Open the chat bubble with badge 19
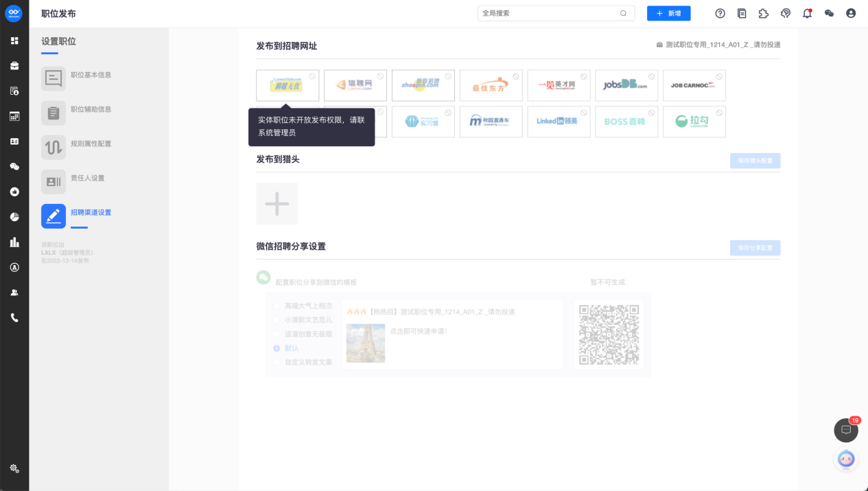Screen dimensions: 868x491 click(x=846, y=430)
